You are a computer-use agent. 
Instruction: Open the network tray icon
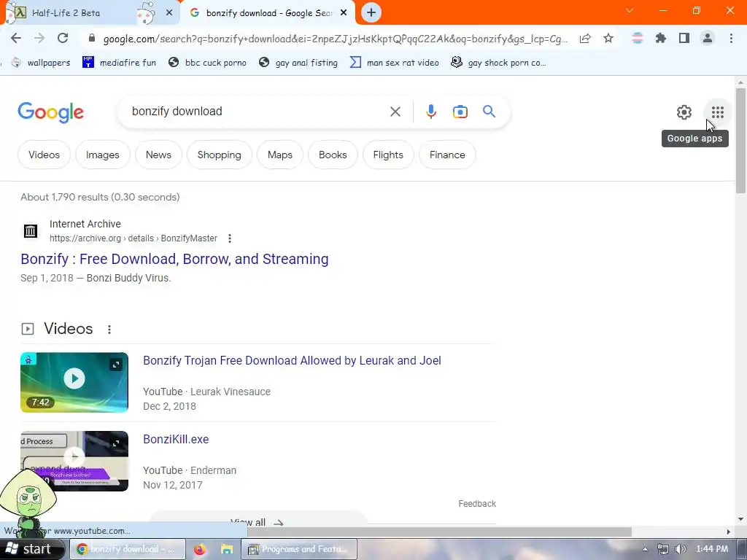662,550
